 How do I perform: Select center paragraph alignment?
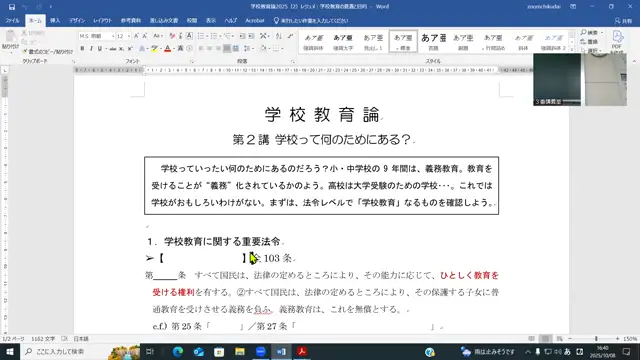click(209, 49)
